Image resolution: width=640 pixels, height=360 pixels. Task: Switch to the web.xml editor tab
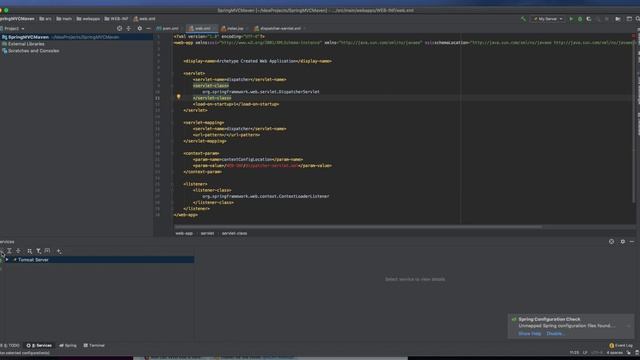click(x=202, y=29)
